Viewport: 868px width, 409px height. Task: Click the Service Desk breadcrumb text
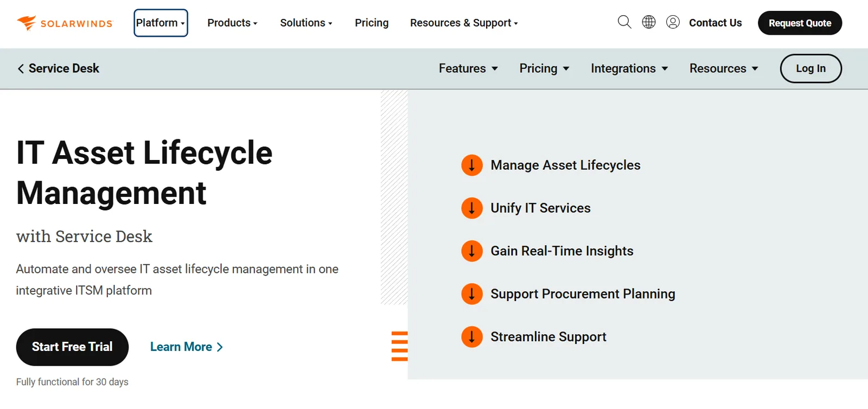[x=64, y=68]
